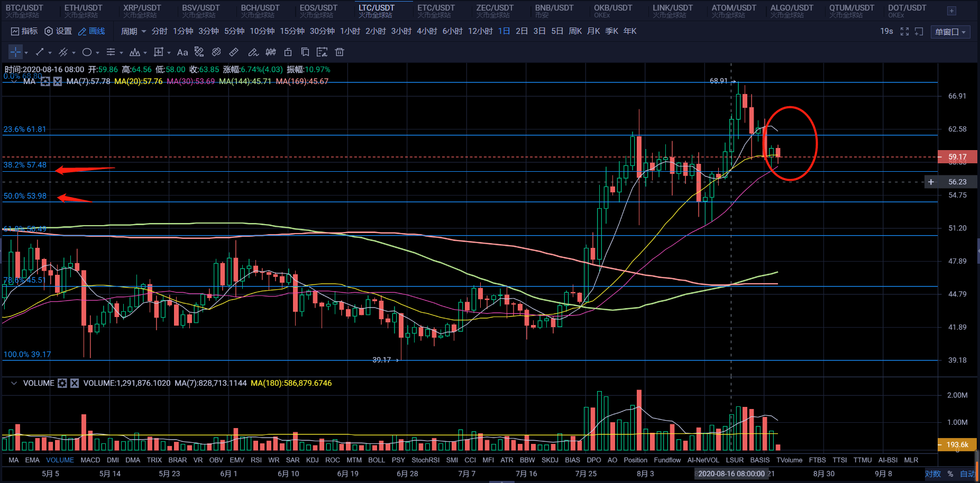Click the delete drawings trash icon
Image resolution: width=980 pixels, height=483 pixels.
(x=340, y=52)
